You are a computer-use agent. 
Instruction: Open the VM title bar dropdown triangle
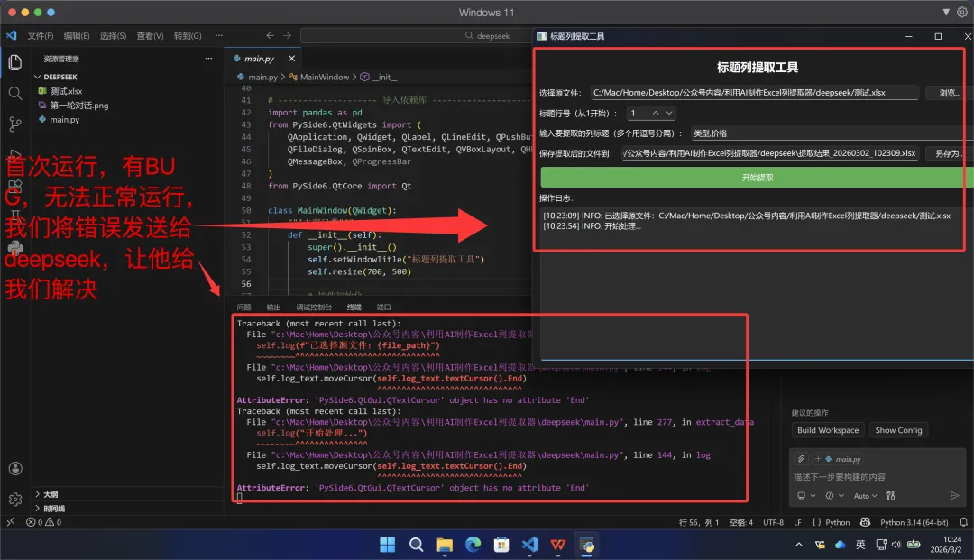coord(945,12)
